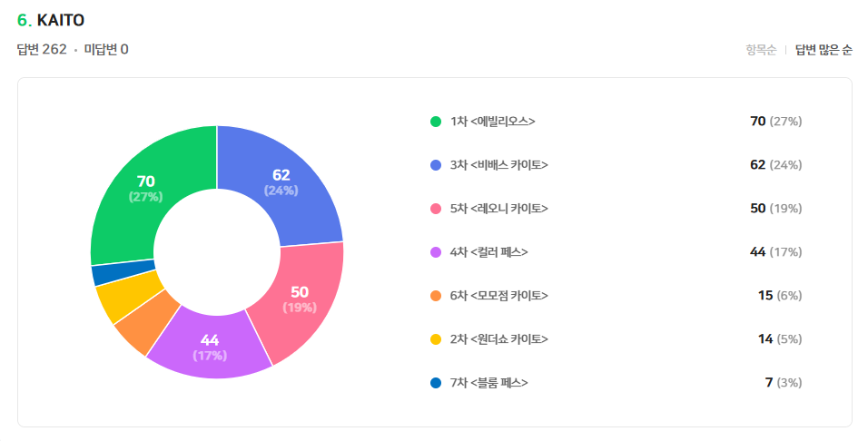Click yellow legend dot for 2차 원더쇼 카이토
The height and width of the screenshot is (441, 868).
tap(436, 339)
